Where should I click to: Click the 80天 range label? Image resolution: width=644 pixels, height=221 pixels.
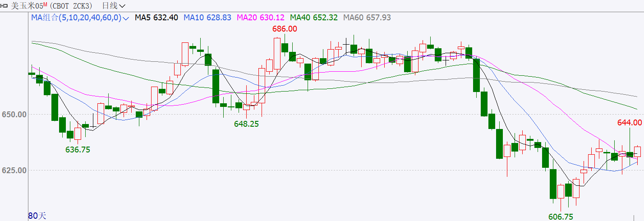37,216
